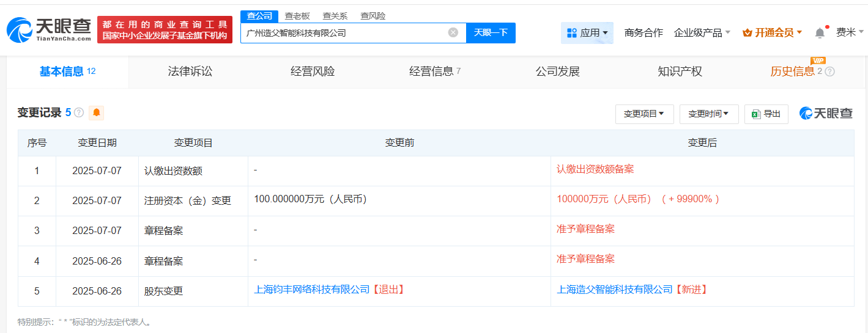This screenshot has width=868, height=333.
Task: Click the 股东变更 cell in row 5
Action: (193, 291)
